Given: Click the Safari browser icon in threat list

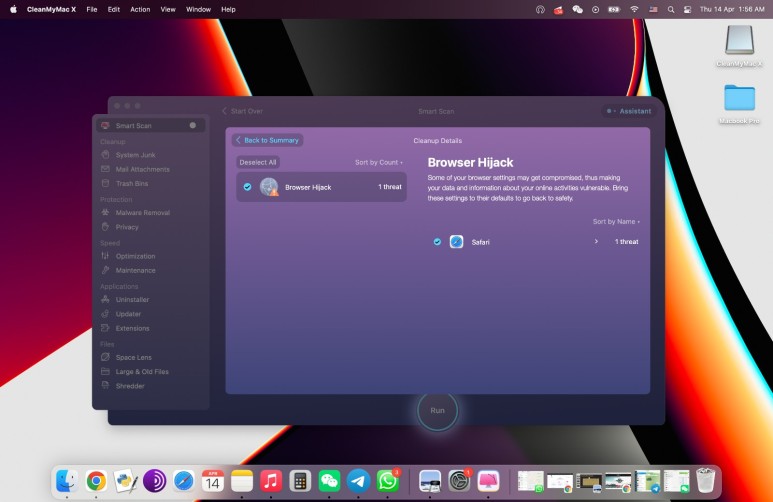Looking at the screenshot, I should point(457,242).
